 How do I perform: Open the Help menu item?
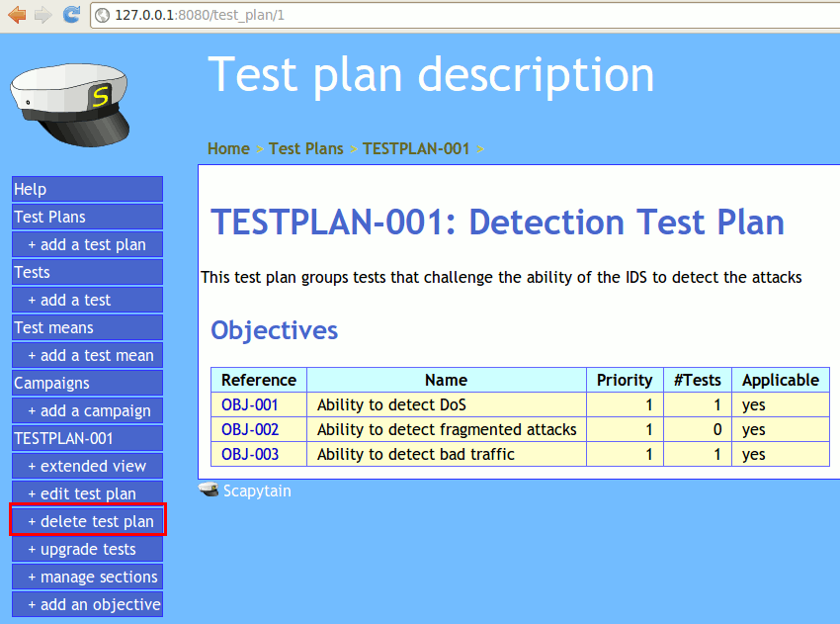87,189
